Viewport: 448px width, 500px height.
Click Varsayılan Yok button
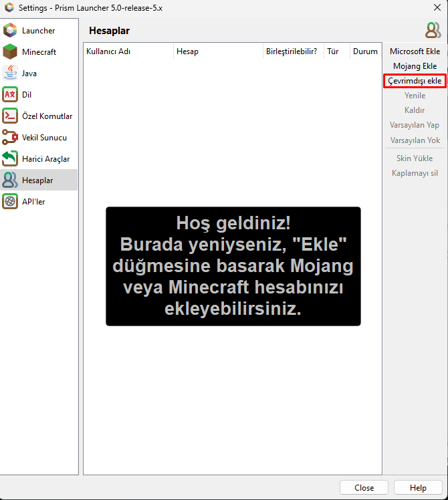(415, 140)
